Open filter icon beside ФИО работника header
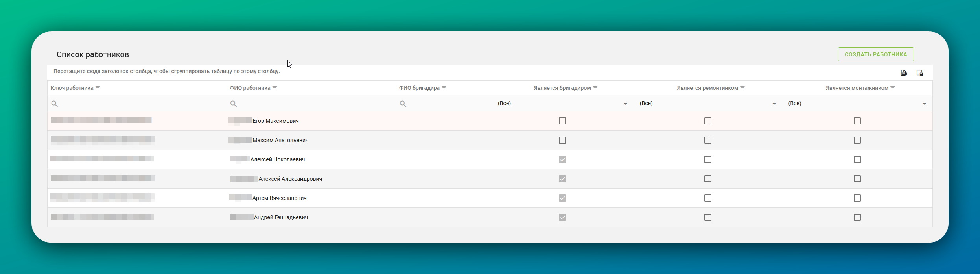 click(275, 88)
